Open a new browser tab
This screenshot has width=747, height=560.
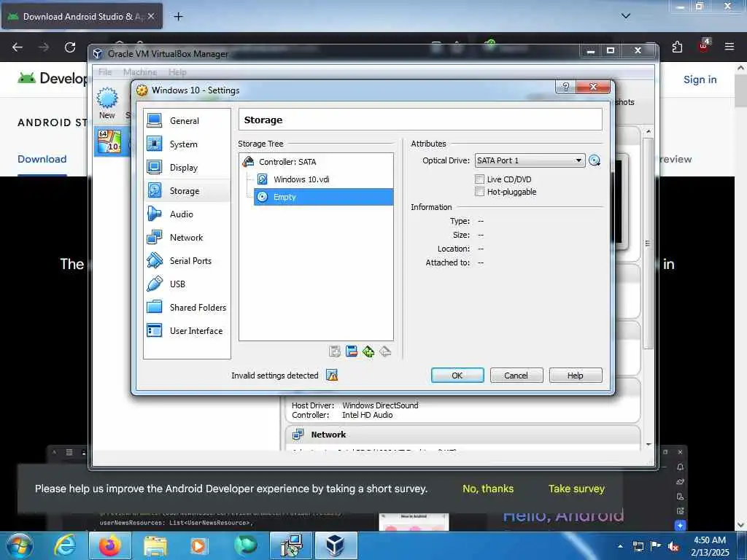tap(178, 16)
